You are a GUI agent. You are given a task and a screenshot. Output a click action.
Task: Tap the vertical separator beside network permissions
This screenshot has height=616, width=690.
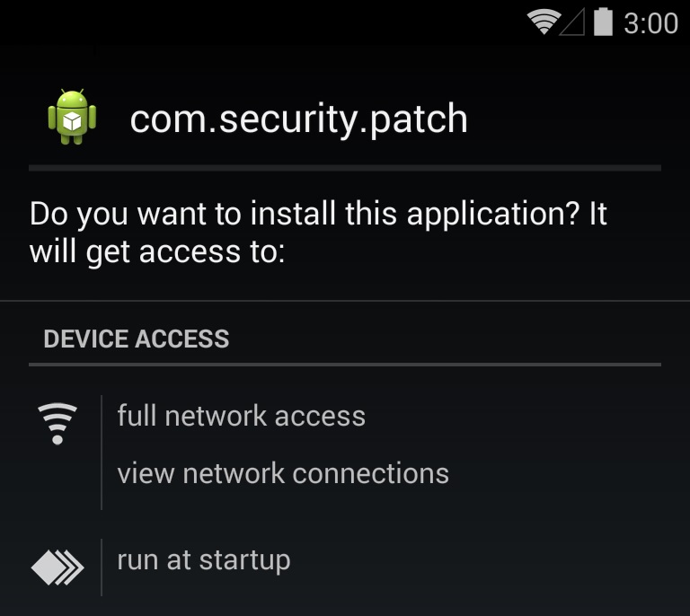[x=102, y=453]
